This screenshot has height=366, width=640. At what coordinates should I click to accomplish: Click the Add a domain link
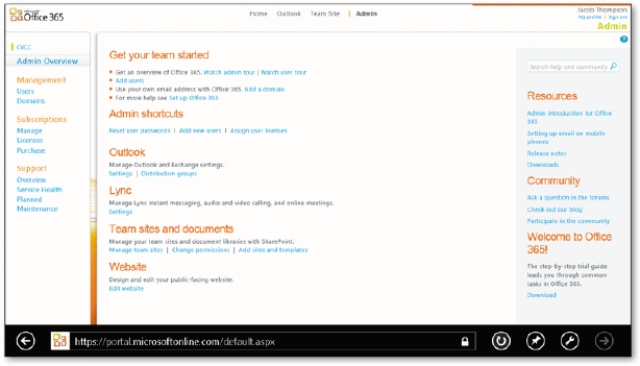tap(264, 89)
